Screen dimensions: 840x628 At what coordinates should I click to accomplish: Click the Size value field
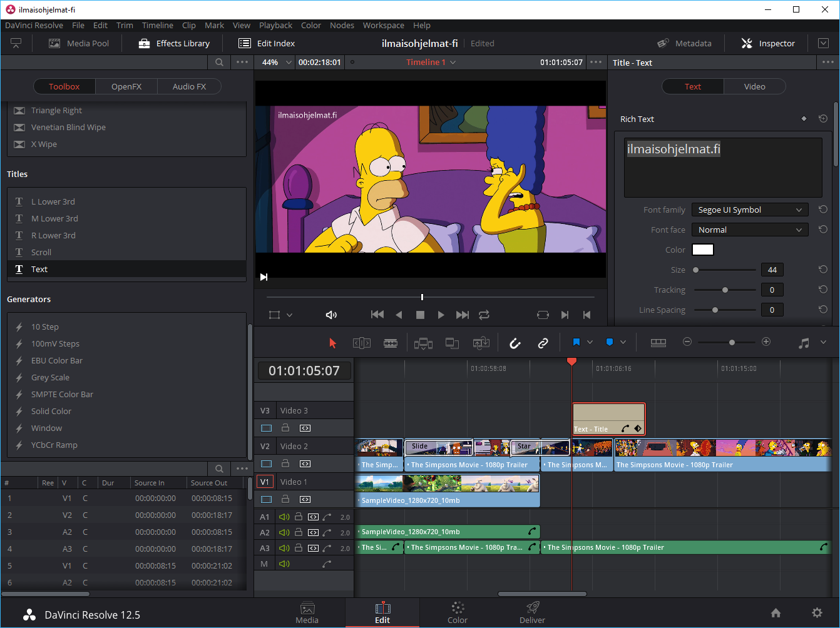click(772, 270)
